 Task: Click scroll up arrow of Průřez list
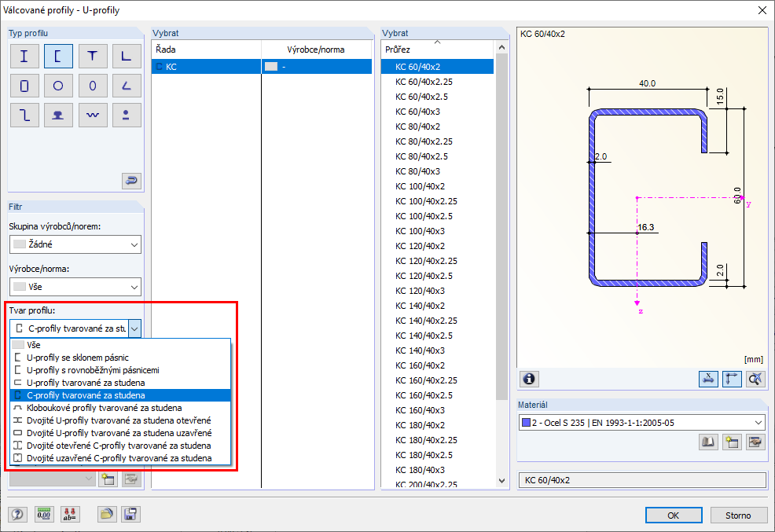pyautogui.click(x=501, y=47)
